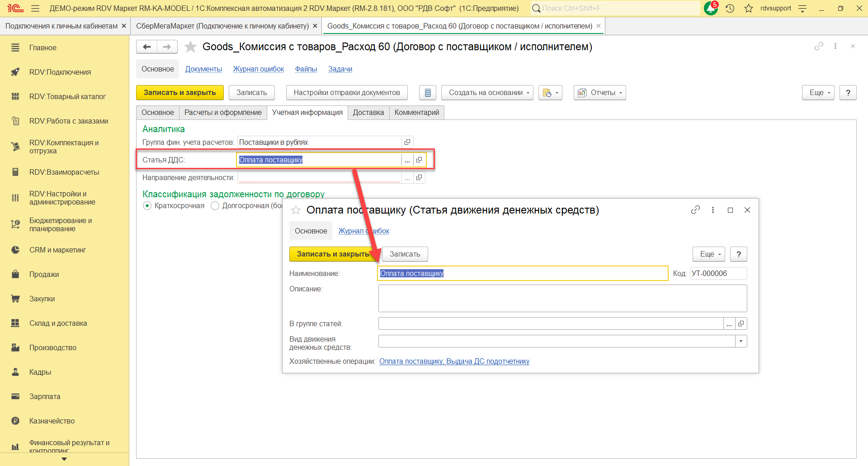Open the document structure list icon
Viewport: 868px width, 466px height.
427,93
